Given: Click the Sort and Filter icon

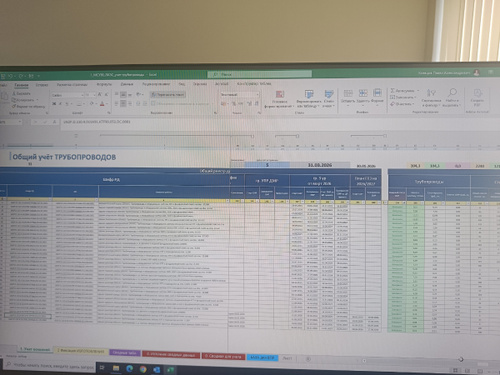Looking at the screenshot, I should click(431, 93).
